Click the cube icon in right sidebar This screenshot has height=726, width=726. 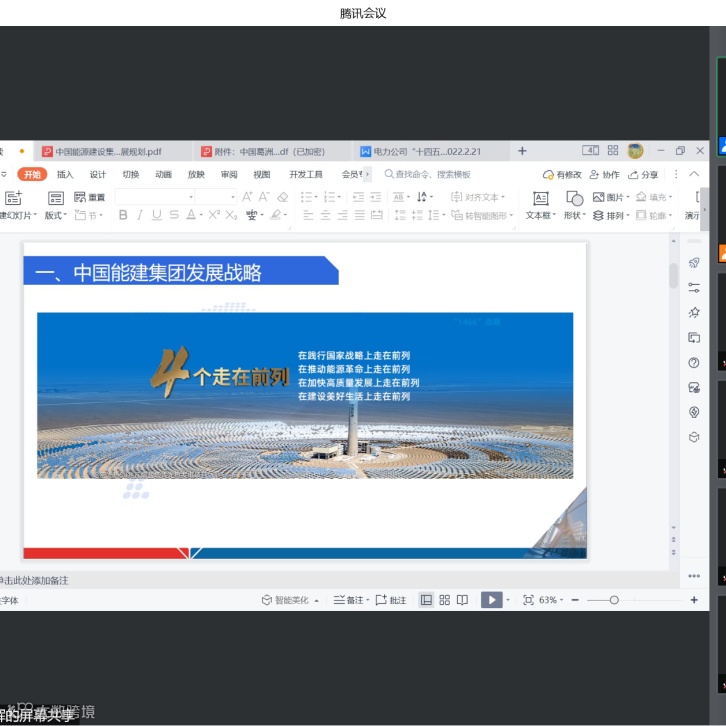point(694,437)
